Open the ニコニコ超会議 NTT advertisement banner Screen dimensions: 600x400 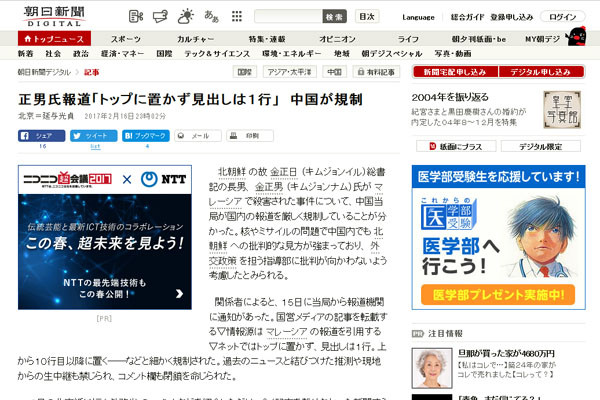tap(104, 237)
